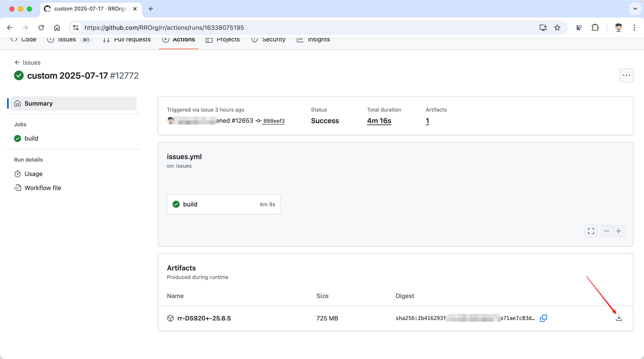Click the Issues count badge 81
Image resolution: width=644 pixels, height=359 pixels.
tap(86, 40)
